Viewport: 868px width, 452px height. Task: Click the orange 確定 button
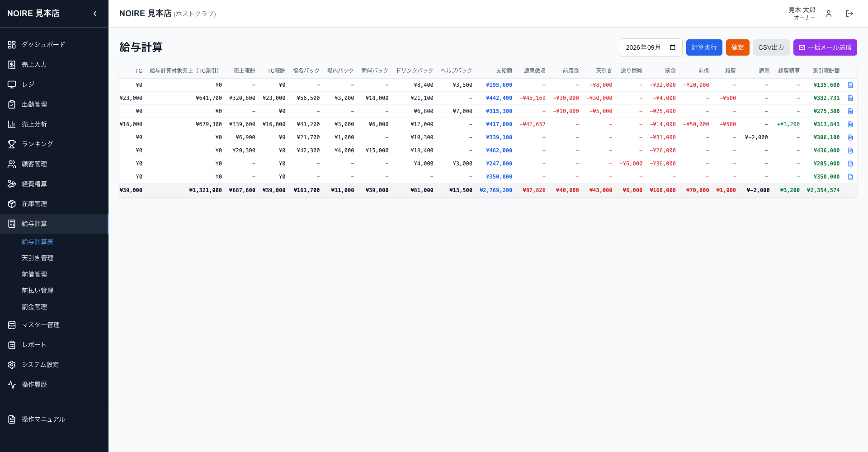(x=737, y=47)
